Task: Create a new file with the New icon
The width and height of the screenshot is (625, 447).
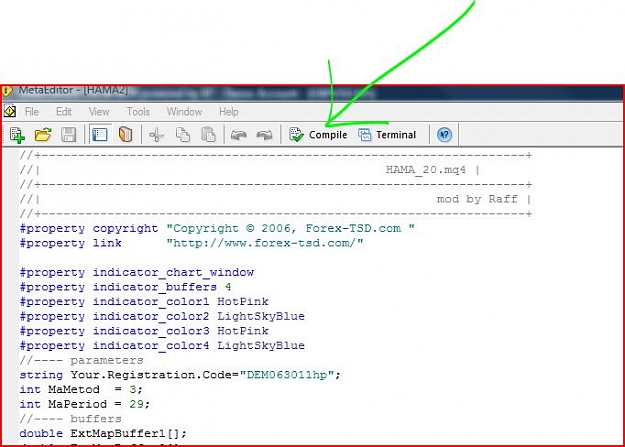Action: coord(17,135)
